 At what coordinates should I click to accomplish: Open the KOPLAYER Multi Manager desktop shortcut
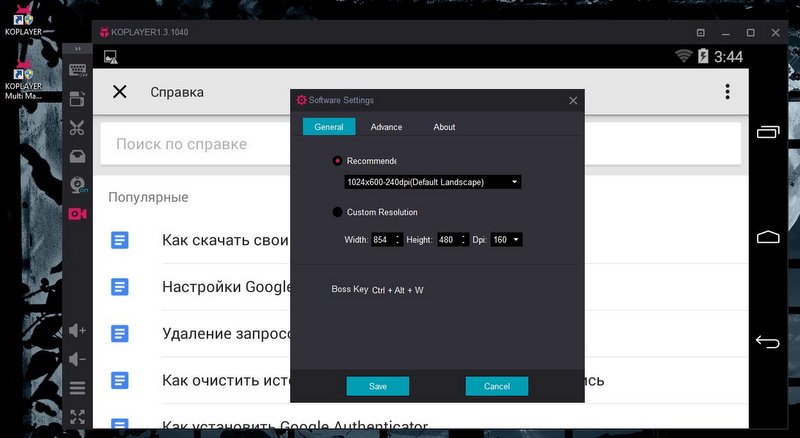pyautogui.click(x=23, y=79)
